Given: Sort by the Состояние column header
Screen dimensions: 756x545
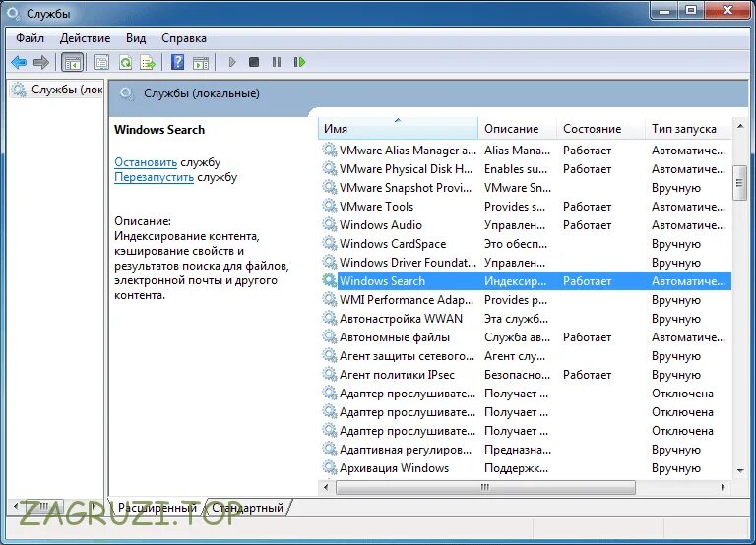Looking at the screenshot, I should (x=600, y=129).
